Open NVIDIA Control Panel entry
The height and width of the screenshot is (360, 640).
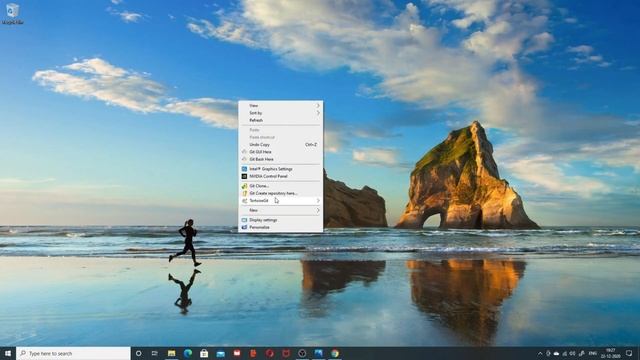(x=280, y=176)
